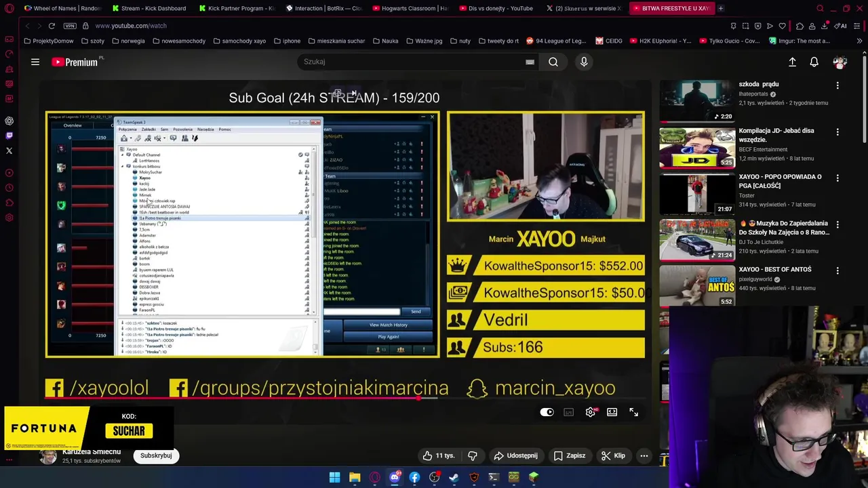This screenshot has width=868, height=488.
Task: Go to YouTube Premium home logo
Action: 75,62
